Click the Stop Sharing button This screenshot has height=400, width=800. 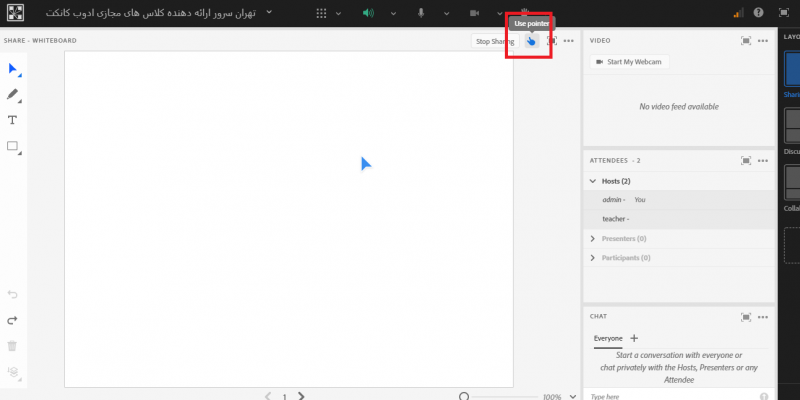tap(495, 41)
